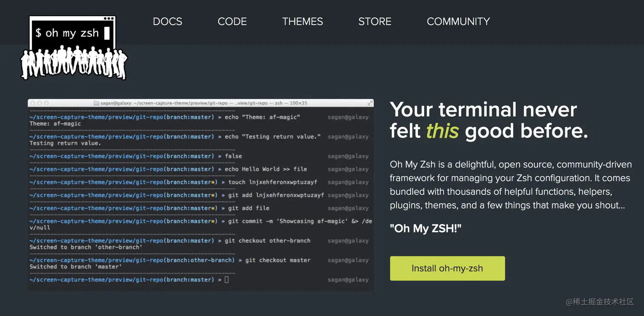Click the oh my zsh logo

pos(74,48)
